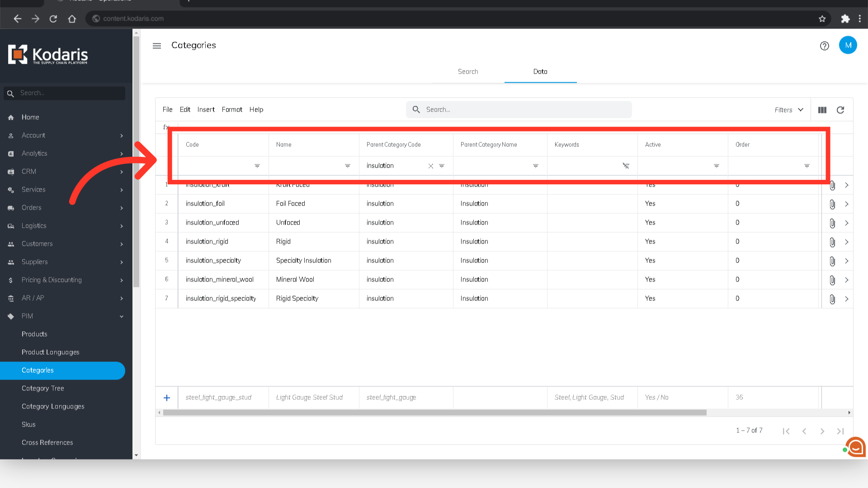Clear the insulation filter with X icon

[430, 166]
